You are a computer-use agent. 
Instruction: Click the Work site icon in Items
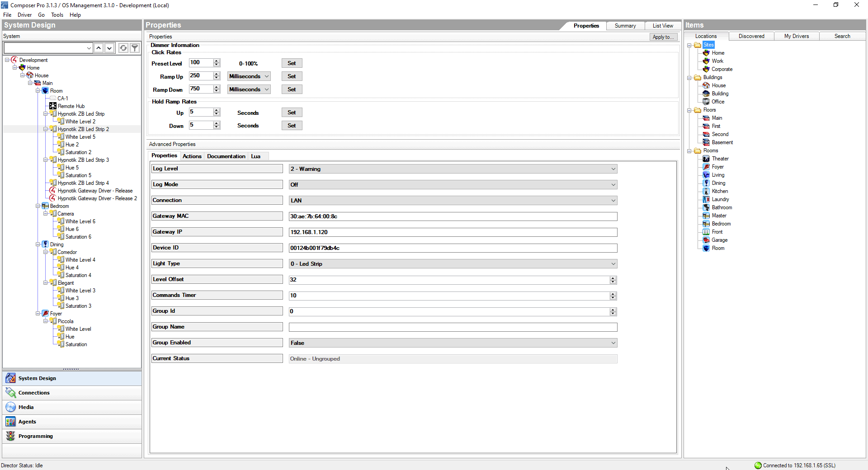[706, 61]
